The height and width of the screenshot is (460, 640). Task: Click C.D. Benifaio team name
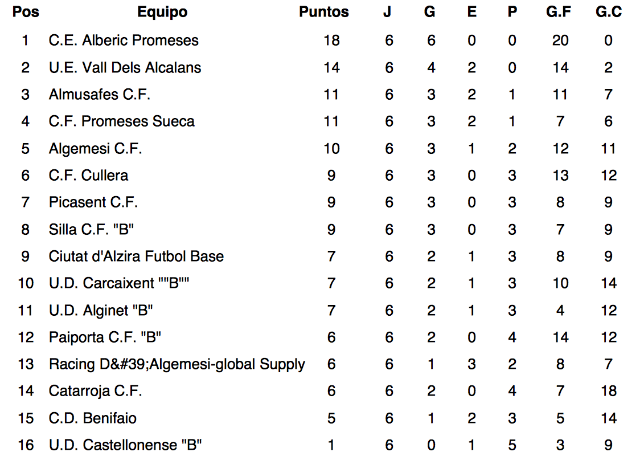(x=93, y=418)
